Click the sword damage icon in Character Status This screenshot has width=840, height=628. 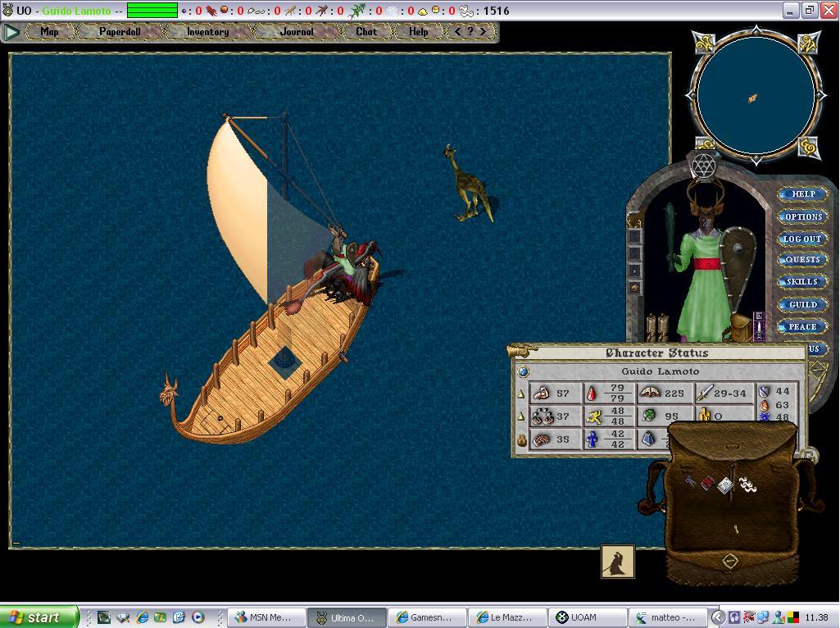click(x=705, y=393)
